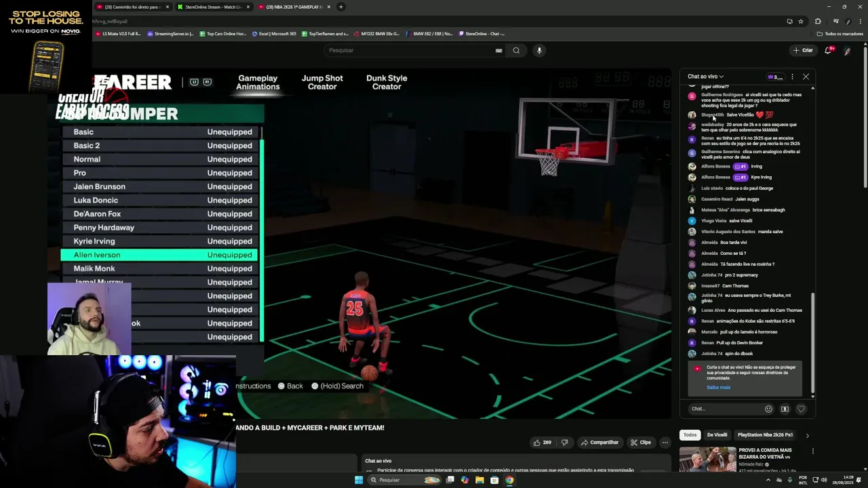Open 'StreamingServer.io' bookmark

(x=170, y=33)
